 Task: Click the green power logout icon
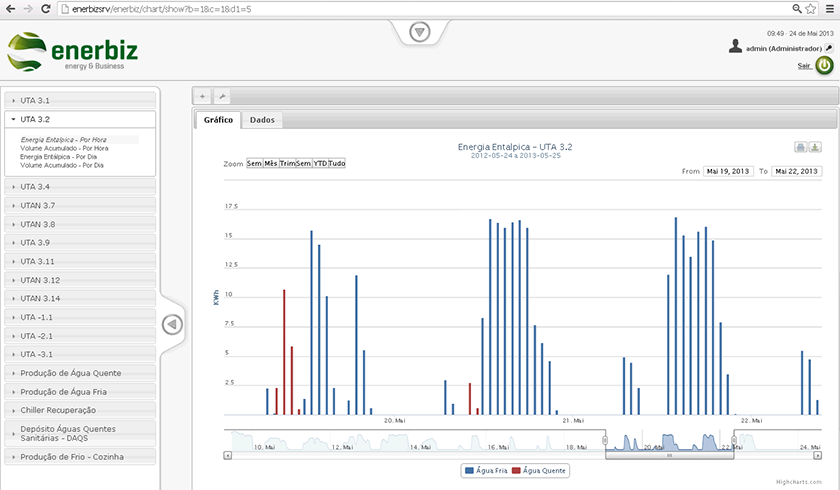pyautogui.click(x=824, y=65)
